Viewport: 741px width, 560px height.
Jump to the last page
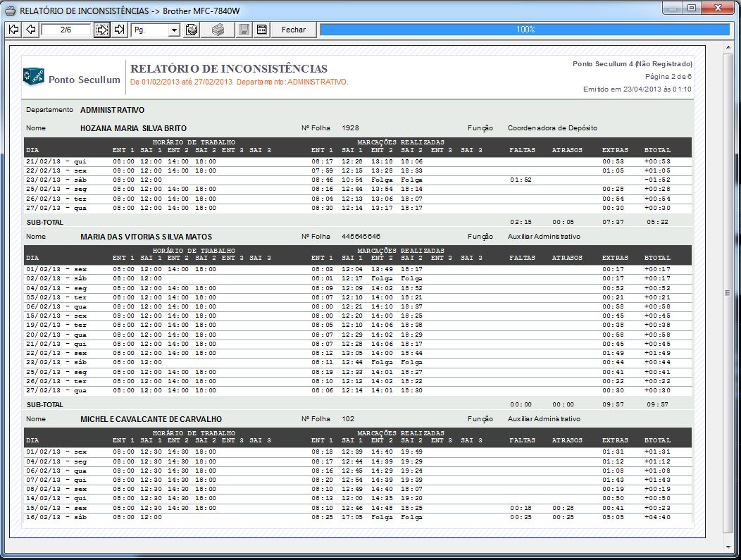[x=119, y=30]
